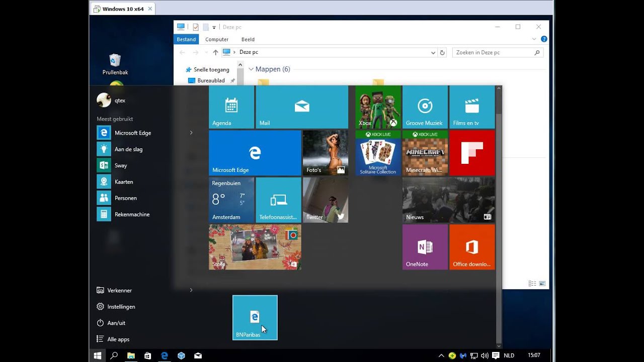Launch the OneNote tile
Viewport: 644px width, 362px height.
click(x=425, y=247)
